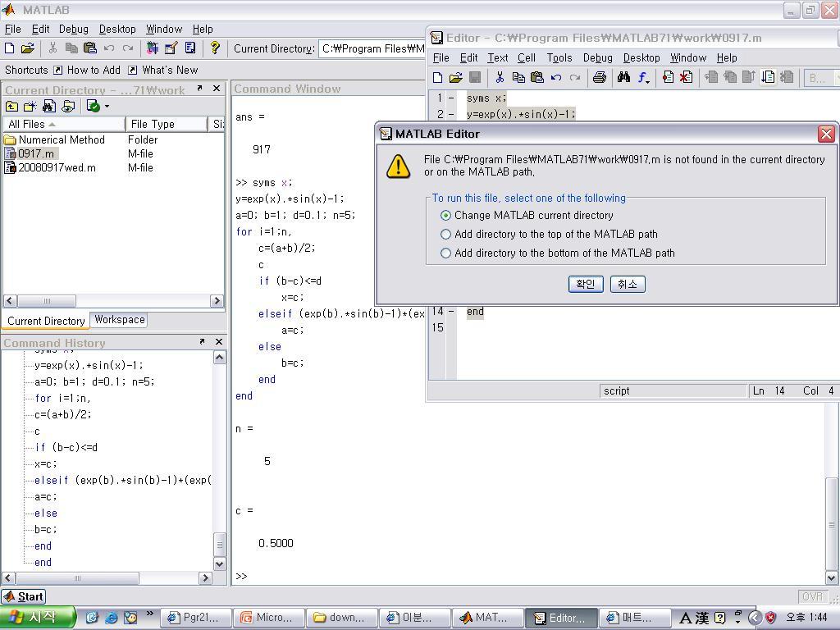Switch to the Micro... taskbar window
Viewport: 840px width, 630px height.
click(x=269, y=618)
